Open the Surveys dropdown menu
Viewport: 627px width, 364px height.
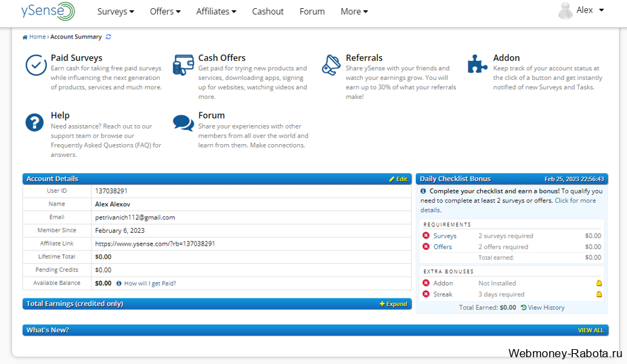point(116,12)
